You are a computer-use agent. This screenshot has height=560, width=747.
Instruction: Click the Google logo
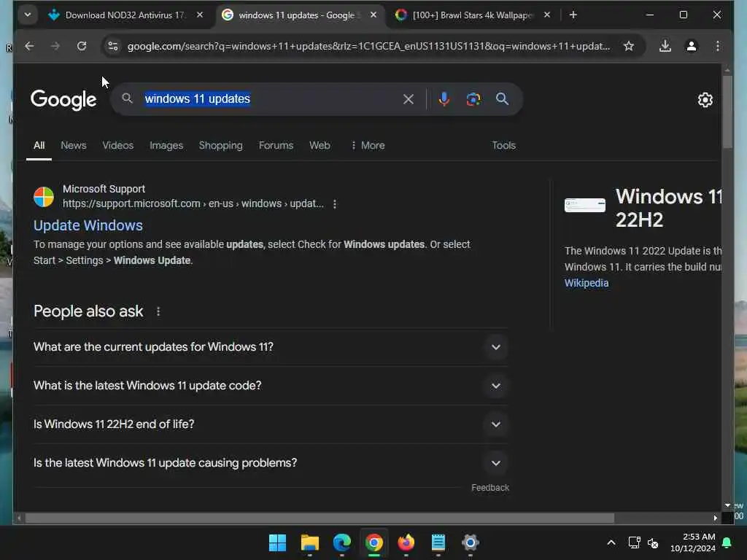tap(63, 99)
